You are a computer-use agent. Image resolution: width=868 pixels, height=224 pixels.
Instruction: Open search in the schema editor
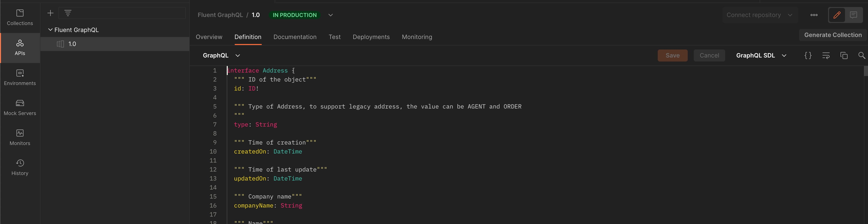(x=861, y=56)
